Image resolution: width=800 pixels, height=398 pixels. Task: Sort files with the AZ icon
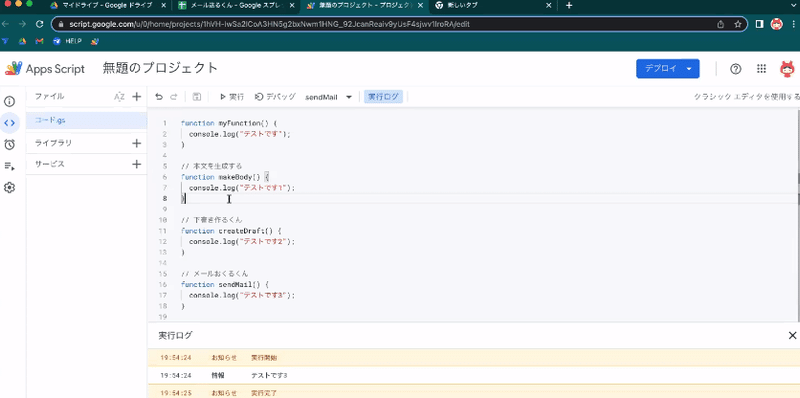[x=119, y=97]
